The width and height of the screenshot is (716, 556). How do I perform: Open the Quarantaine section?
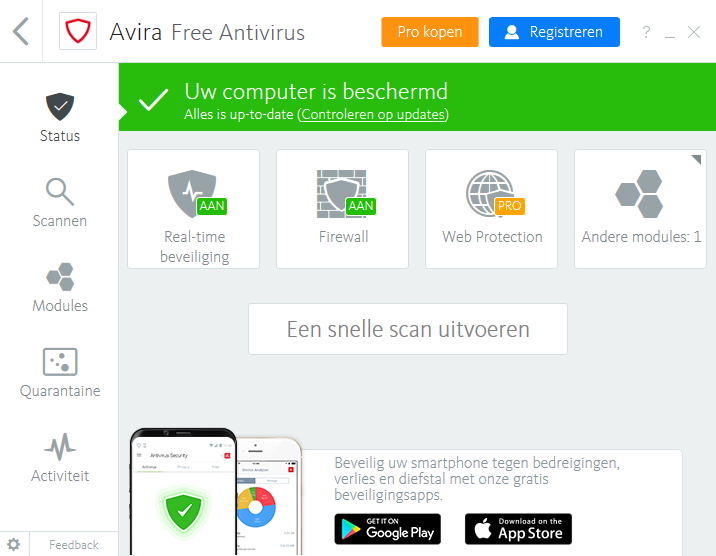point(60,372)
